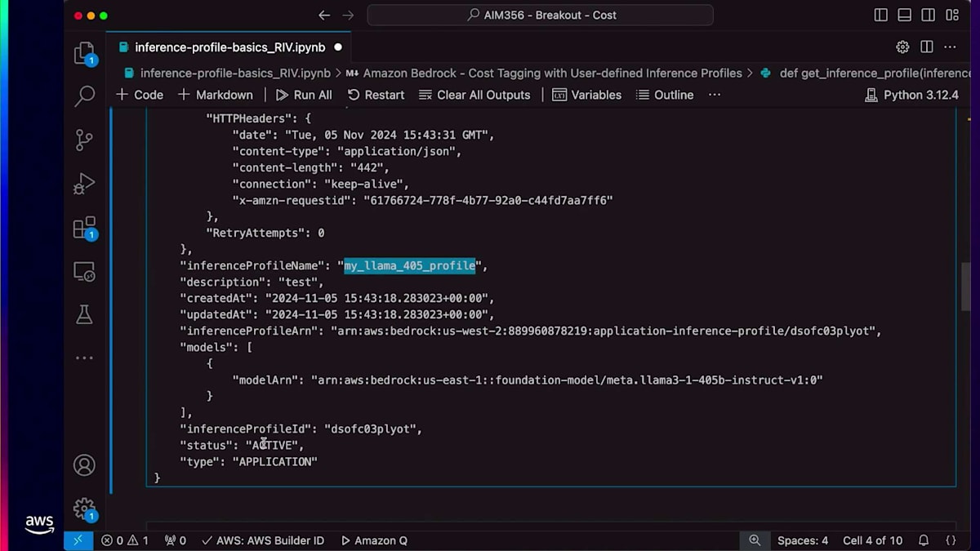The width and height of the screenshot is (980, 551).
Task: Click the "RetryAttempts": 0 line
Action: 265,233
